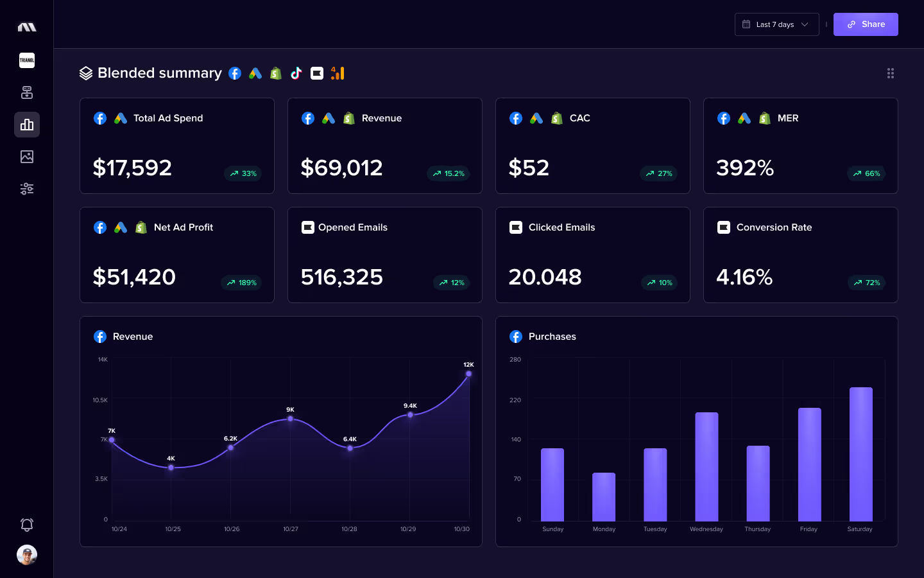Click Google Ads icon next to Blended summary
Image resolution: width=924 pixels, height=578 pixels.
tap(255, 73)
